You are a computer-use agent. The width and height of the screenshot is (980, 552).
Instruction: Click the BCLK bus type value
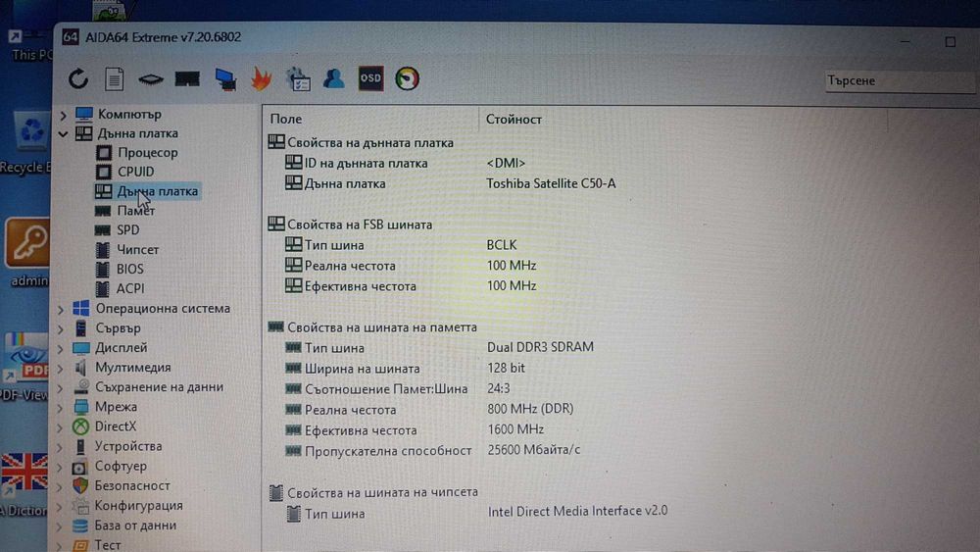point(501,245)
